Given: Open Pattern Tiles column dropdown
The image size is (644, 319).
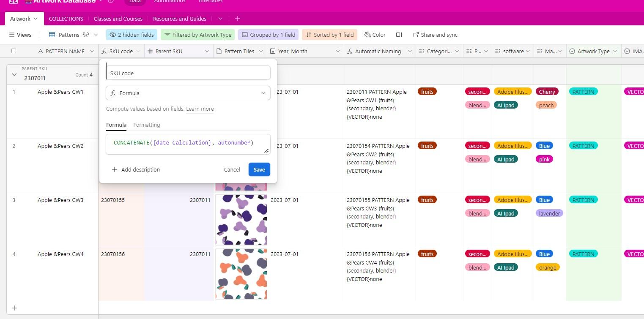Looking at the screenshot, I should click(x=261, y=51).
